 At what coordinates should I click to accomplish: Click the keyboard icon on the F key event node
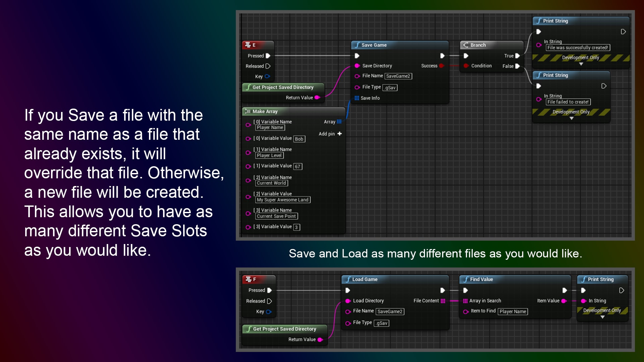click(x=249, y=279)
